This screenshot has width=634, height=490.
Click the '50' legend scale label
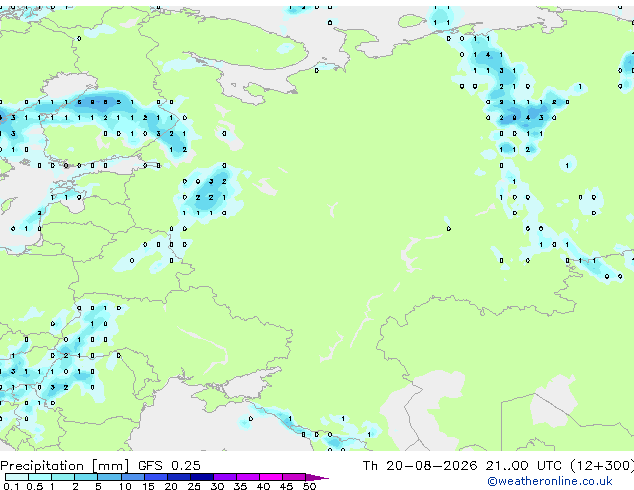[x=309, y=486]
